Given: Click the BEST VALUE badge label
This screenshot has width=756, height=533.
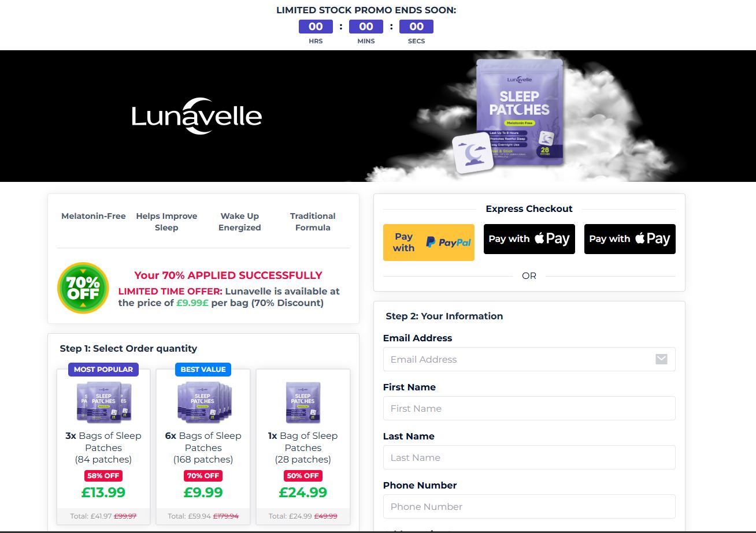Looking at the screenshot, I should [203, 370].
